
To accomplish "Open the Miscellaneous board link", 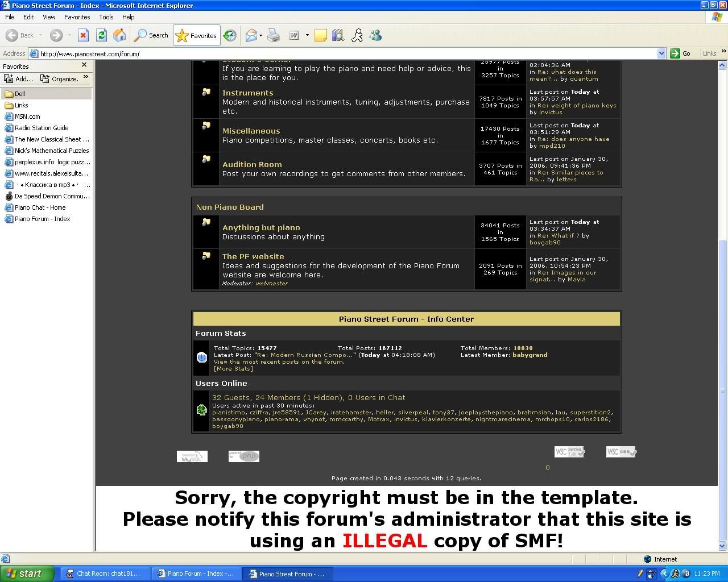I will click(x=251, y=131).
